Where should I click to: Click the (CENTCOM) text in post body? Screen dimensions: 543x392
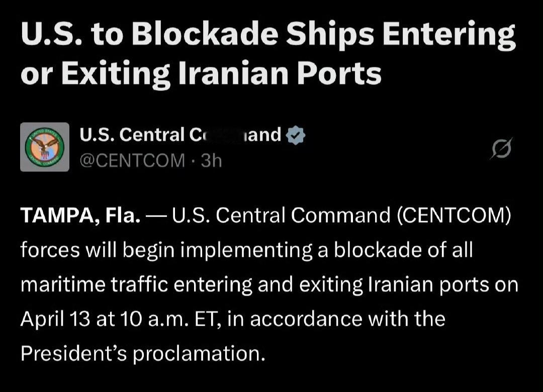(x=454, y=216)
